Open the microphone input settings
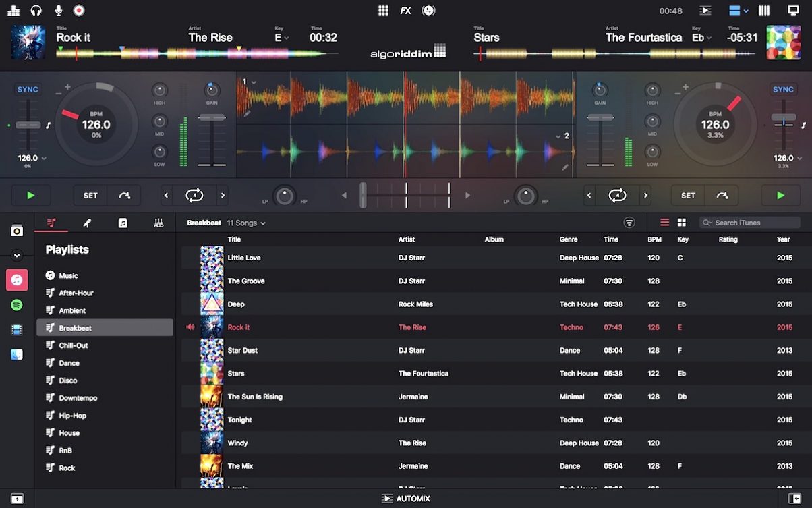The height and width of the screenshot is (508, 812). coord(59,10)
